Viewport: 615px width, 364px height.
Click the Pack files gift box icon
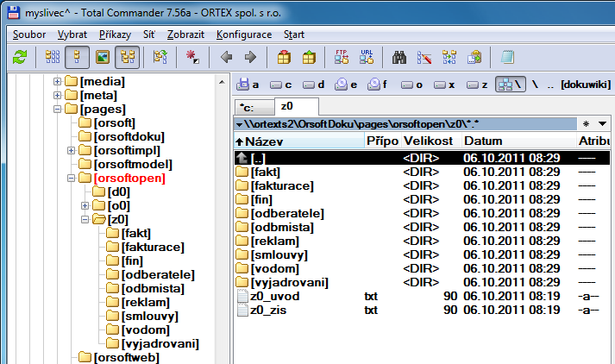(x=284, y=58)
